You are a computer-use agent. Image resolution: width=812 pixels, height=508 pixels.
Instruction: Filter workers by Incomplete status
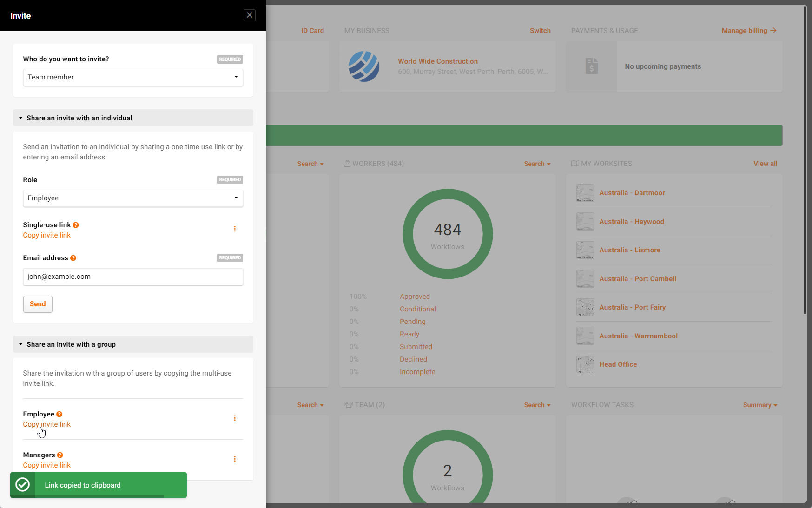pyautogui.click(x=417, y=372)
